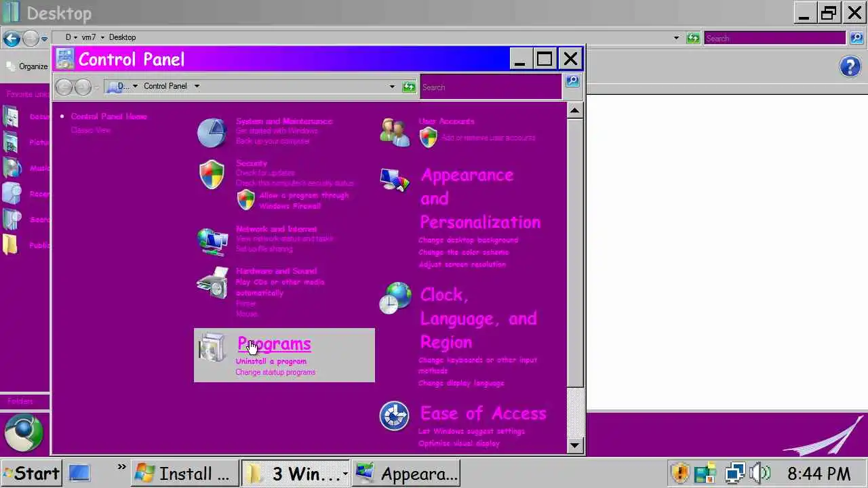
Task: Open the help question mark icon
Action: tap(850, 66)
